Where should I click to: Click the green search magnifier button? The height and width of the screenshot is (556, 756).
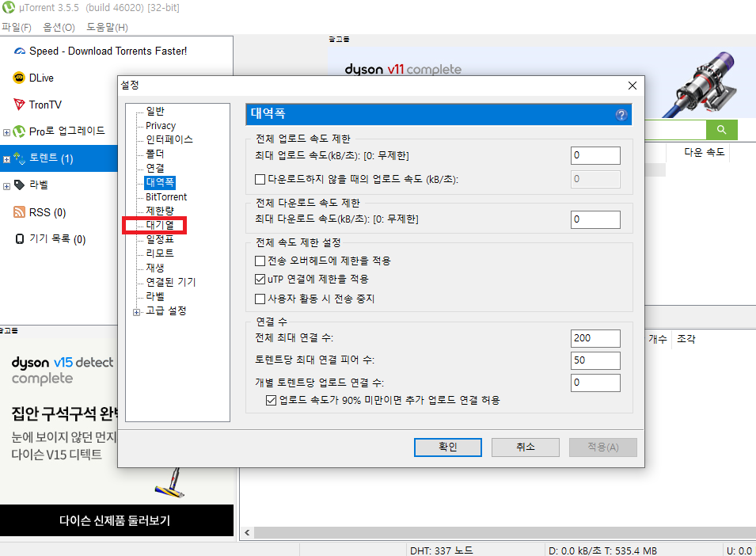[x=721, y=129]
